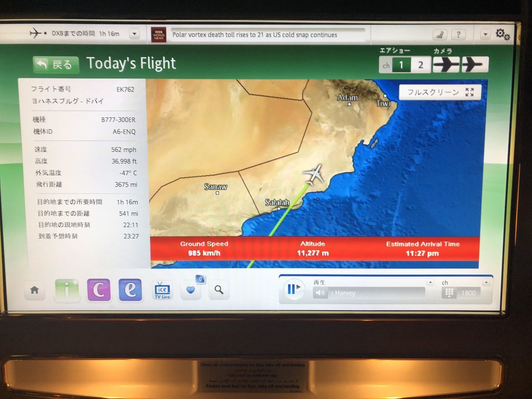Click the 23:27 estimated arrival value

pyautogui.click(x=131, y=236)
